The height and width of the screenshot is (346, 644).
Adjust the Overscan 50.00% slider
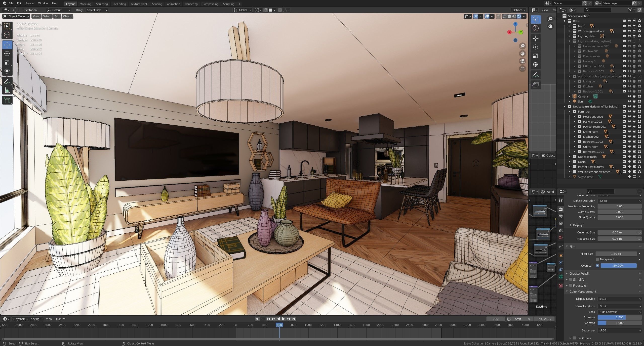pos(619,266)
